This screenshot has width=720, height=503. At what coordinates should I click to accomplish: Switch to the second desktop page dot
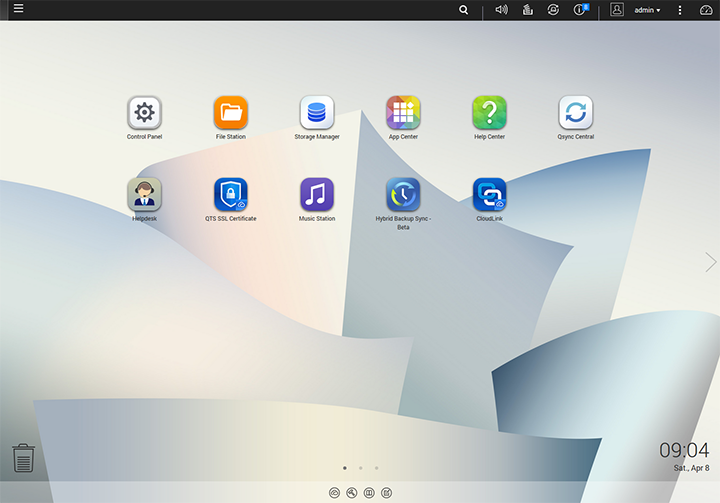(x=360, y=467)
